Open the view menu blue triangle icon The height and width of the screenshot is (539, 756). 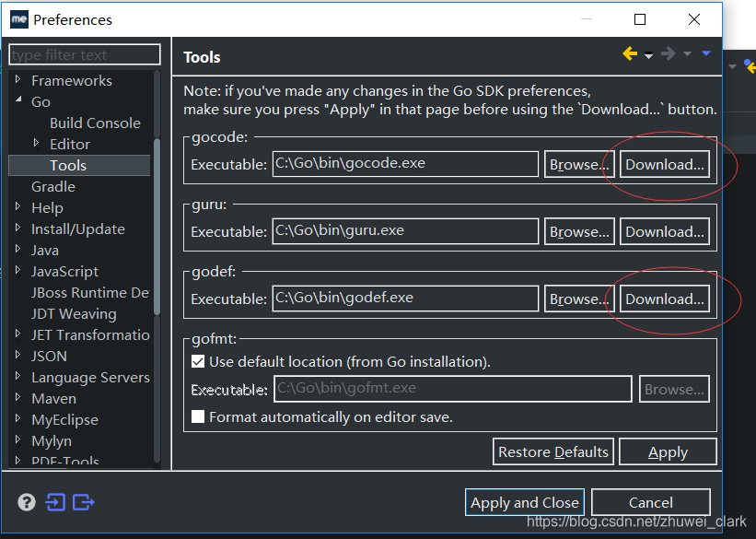pos(704,53)
